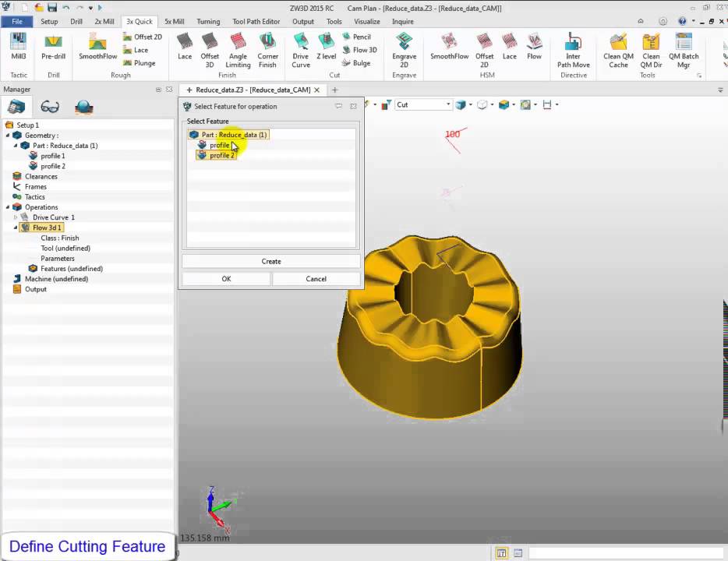Open the QM Batch Mgr tool
This screenshot has width=728, height=561.
pyautogui.click(x=684, y=50)
